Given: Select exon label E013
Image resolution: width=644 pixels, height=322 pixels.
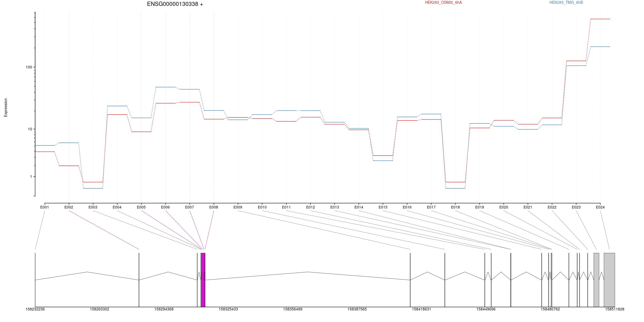Looking at the screenshot, I should coord(335,207).
